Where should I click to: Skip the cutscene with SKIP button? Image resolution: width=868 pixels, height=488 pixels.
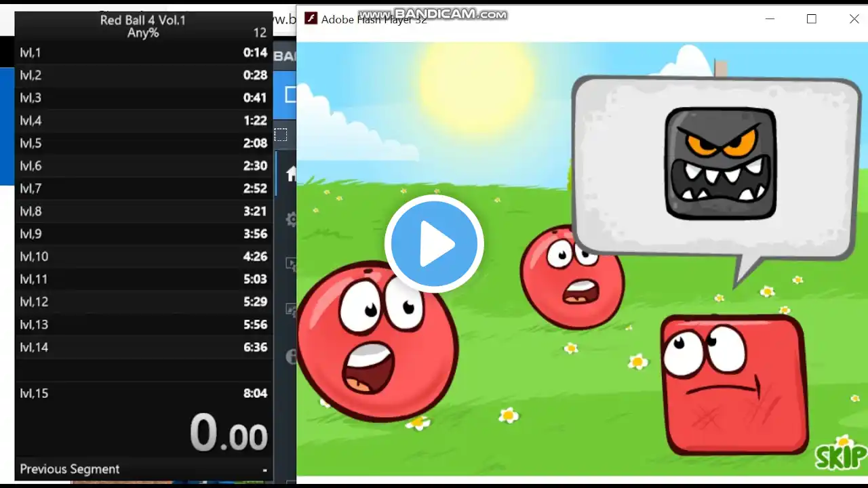click(841, 457)
